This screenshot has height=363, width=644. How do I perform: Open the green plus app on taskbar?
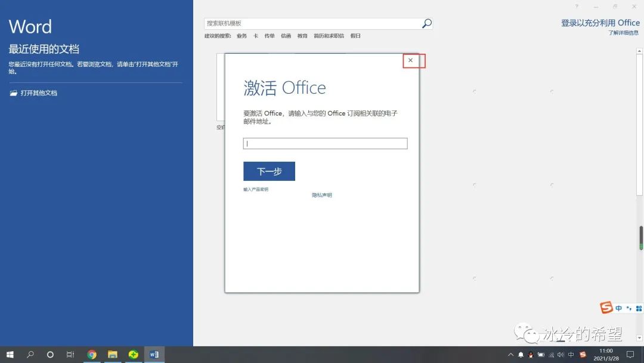pyautogui.click(x=134, y=355)
